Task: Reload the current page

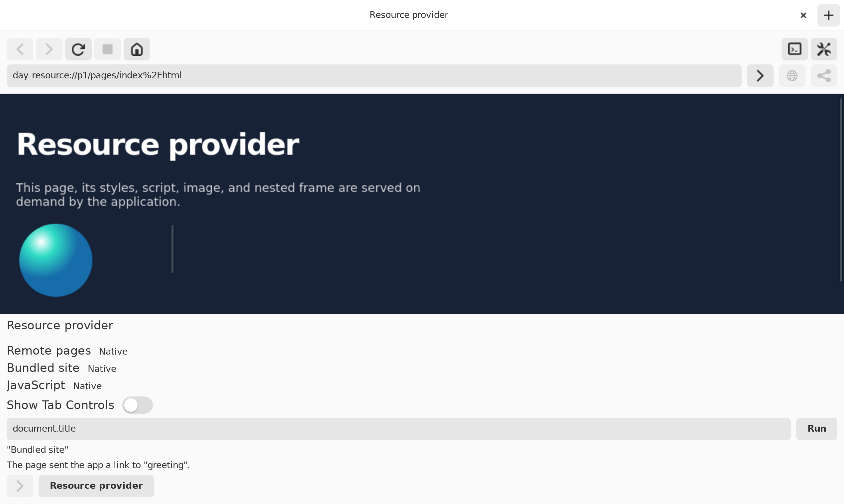Action: (x=78, y=49)
